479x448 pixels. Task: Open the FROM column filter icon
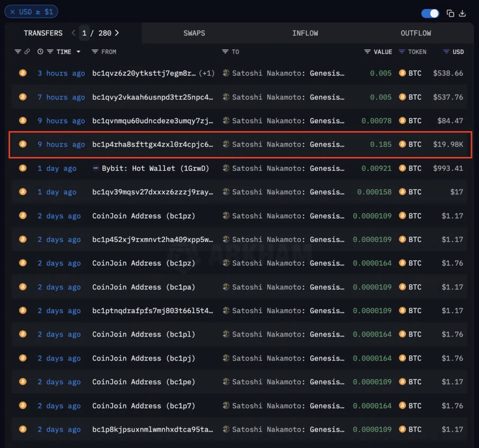coord(95,51)
